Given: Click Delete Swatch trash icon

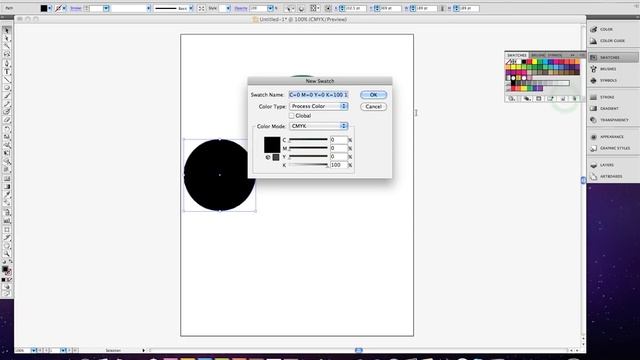Looking at the screenshot, I should coord(575,98).
